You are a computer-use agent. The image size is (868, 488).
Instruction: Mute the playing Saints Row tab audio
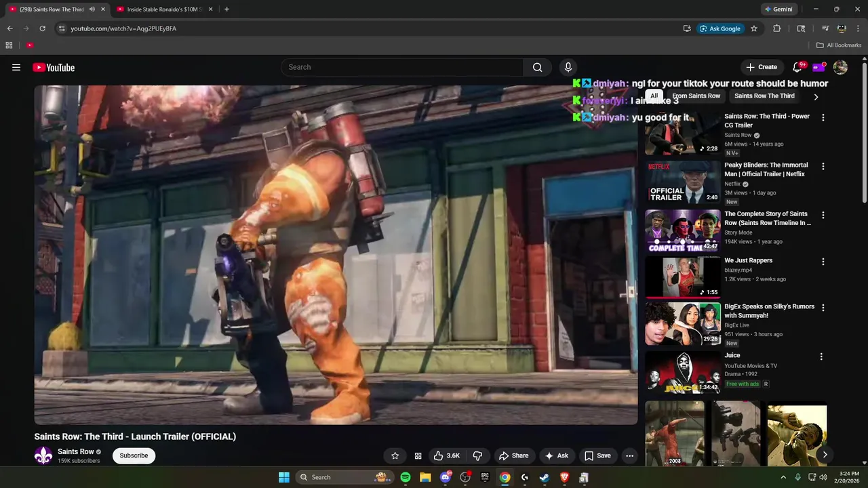click(x=92, y=9)
